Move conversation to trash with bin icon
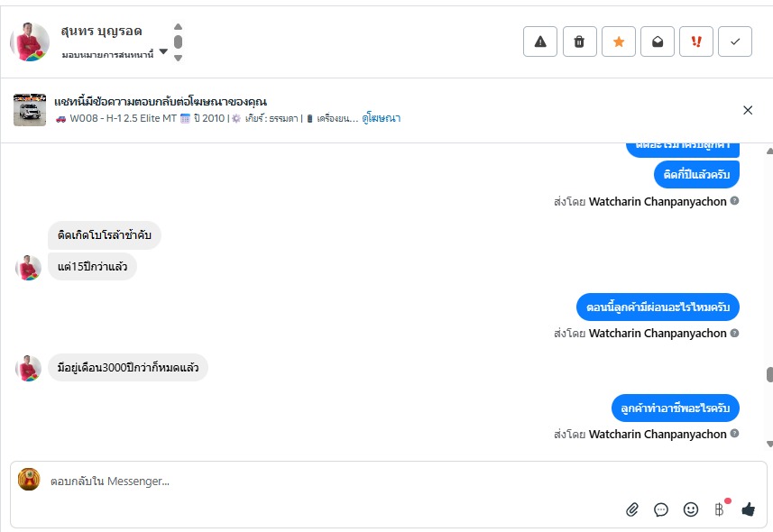 click(x=579, y=41)
